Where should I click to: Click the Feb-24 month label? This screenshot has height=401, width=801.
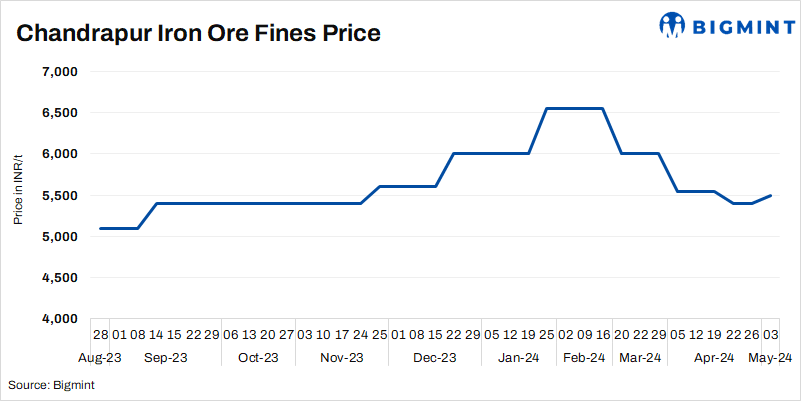(583, 357)
